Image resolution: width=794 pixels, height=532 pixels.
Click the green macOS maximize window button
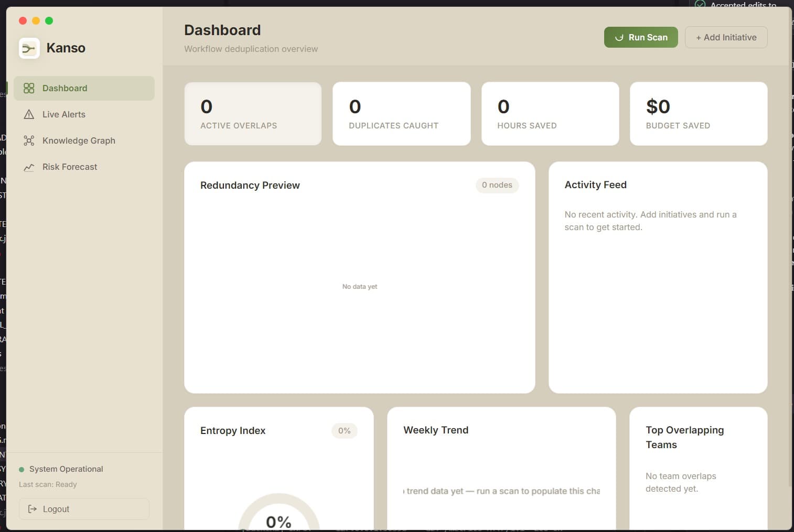click(49, 20)
